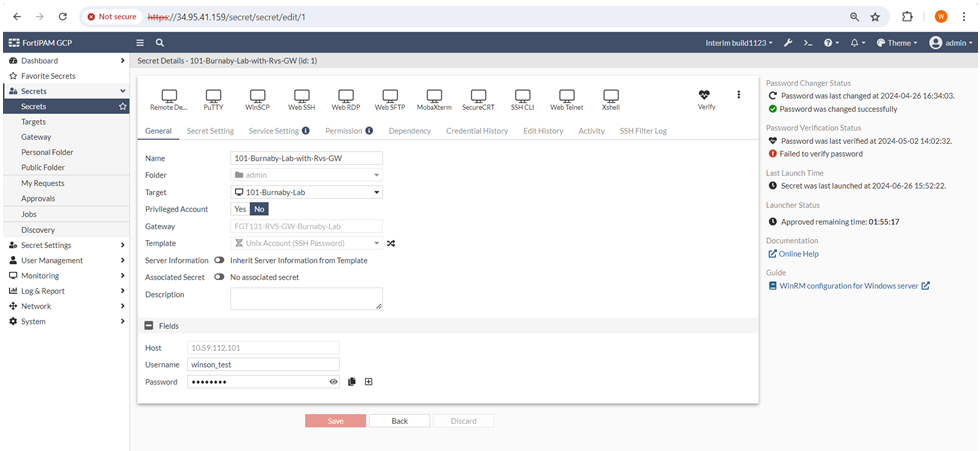This screenshot has width=980, height=451.
Task: Switch to the Service Setting tab
Action: coord(279,131)
